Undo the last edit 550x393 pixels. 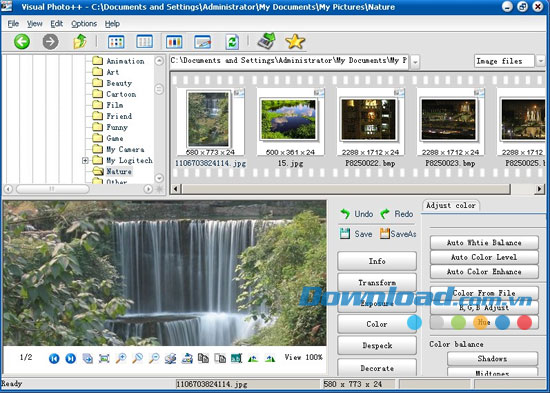[x=357, y=214]
